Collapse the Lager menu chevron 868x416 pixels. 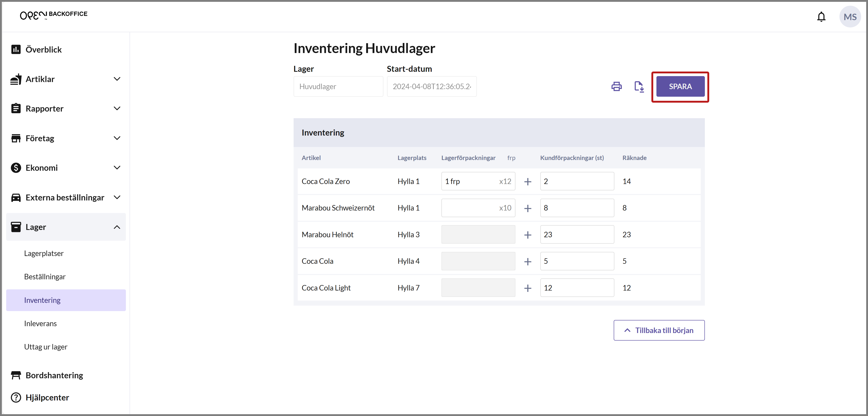click(x=117, y=227)
